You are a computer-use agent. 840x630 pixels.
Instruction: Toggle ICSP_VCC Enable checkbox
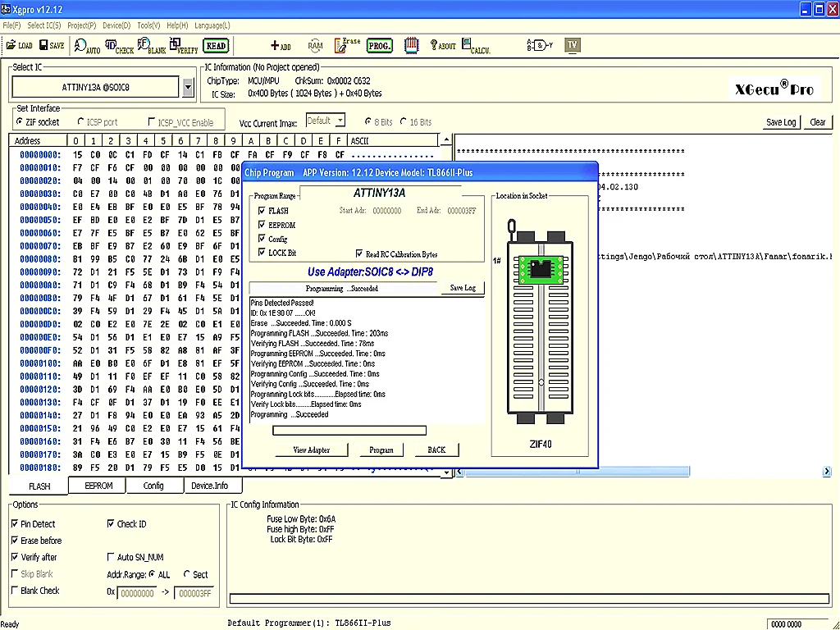[x=152, y=122]
